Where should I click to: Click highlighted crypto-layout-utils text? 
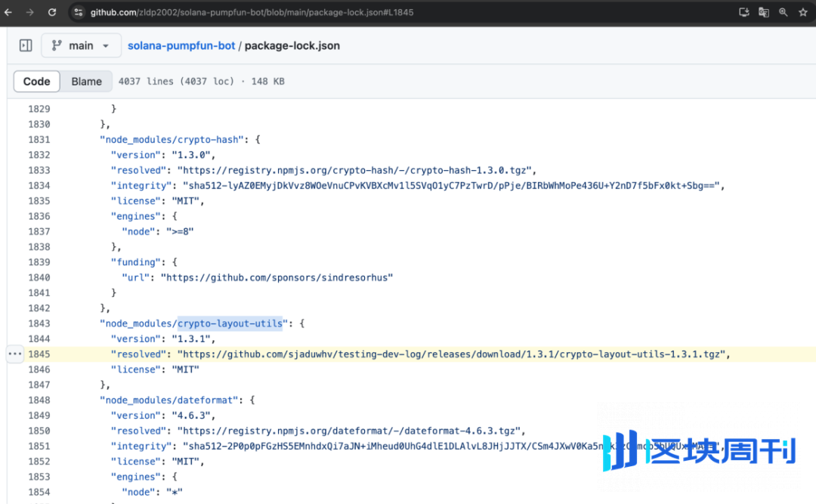pyautogui.click(x=230, y=323)
